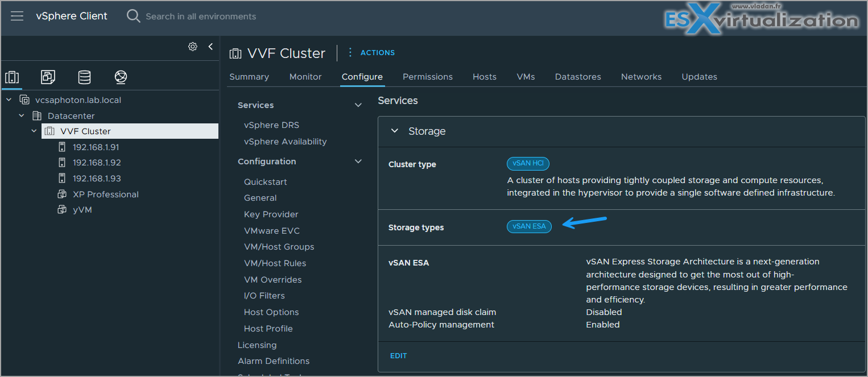Open Host Options
The width and height of the screenshot is (868, 377).
[271, 312]
